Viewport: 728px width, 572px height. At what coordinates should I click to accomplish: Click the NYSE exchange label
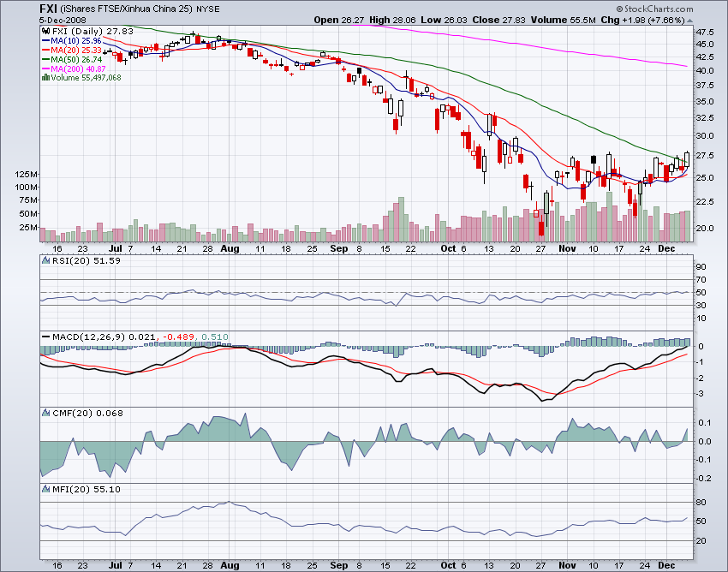click(208, 9)
